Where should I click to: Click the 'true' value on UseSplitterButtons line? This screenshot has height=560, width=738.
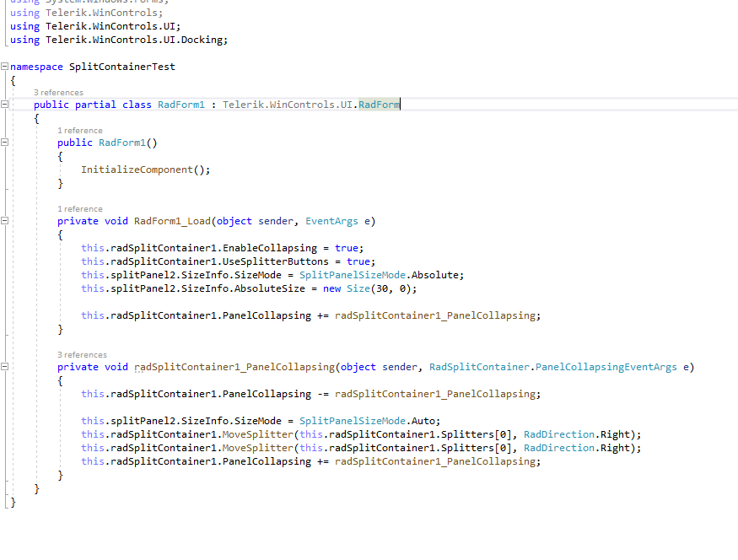(x=358, y=261)
